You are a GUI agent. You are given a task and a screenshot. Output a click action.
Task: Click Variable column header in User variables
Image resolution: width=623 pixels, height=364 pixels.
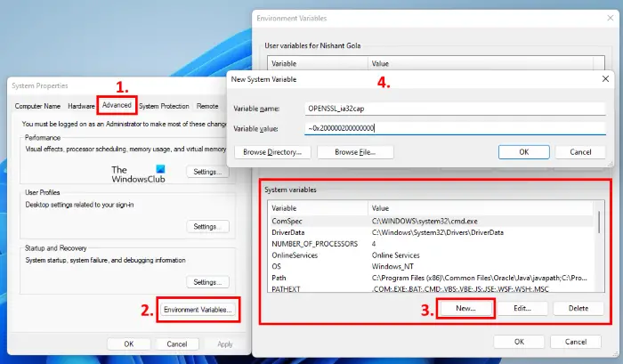click(x=319, y=63)
